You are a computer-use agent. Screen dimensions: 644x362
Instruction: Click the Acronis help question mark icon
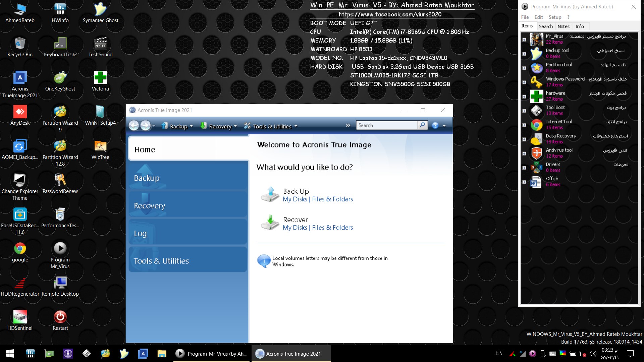435,125
